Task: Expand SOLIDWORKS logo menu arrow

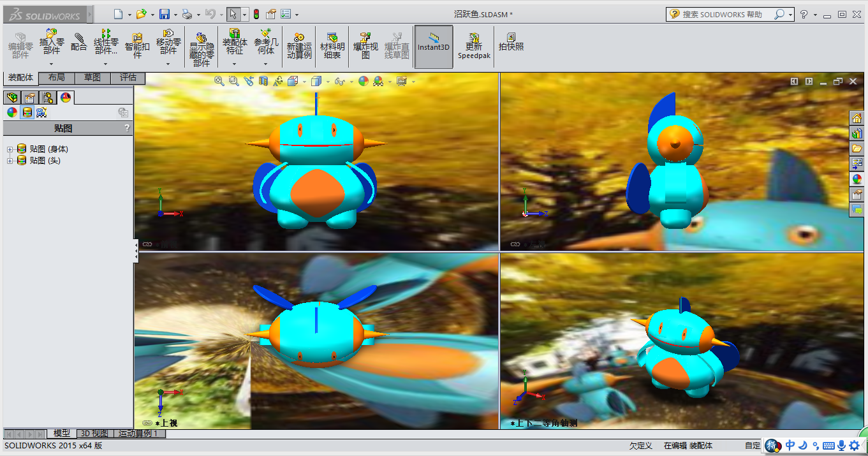Action: (x=89, y=15)
